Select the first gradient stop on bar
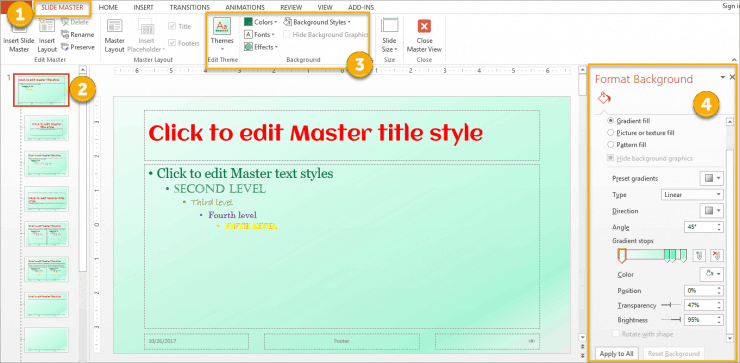The width and height of the screenshot is (740, 363). pyautogui.click(x=622, y=255)
